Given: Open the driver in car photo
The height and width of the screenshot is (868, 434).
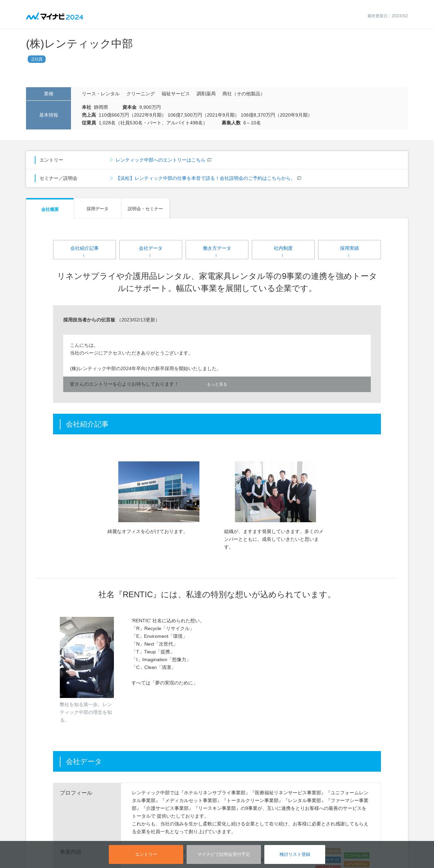Looking at the screenshot, I should click(x=87, y=657).
